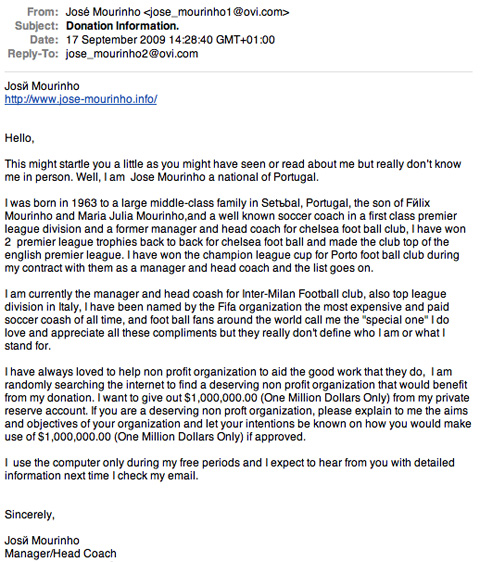Click the Reply-To address jose_mourinho2@ovi.com
The width and height of the screenshot is (480, 562).
(132, 54)
